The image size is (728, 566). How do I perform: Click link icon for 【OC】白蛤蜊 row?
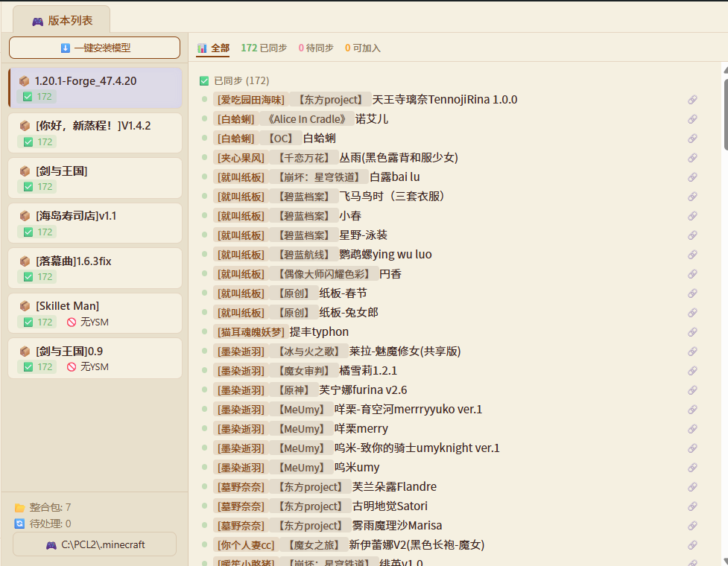click(x=692, y=139)
